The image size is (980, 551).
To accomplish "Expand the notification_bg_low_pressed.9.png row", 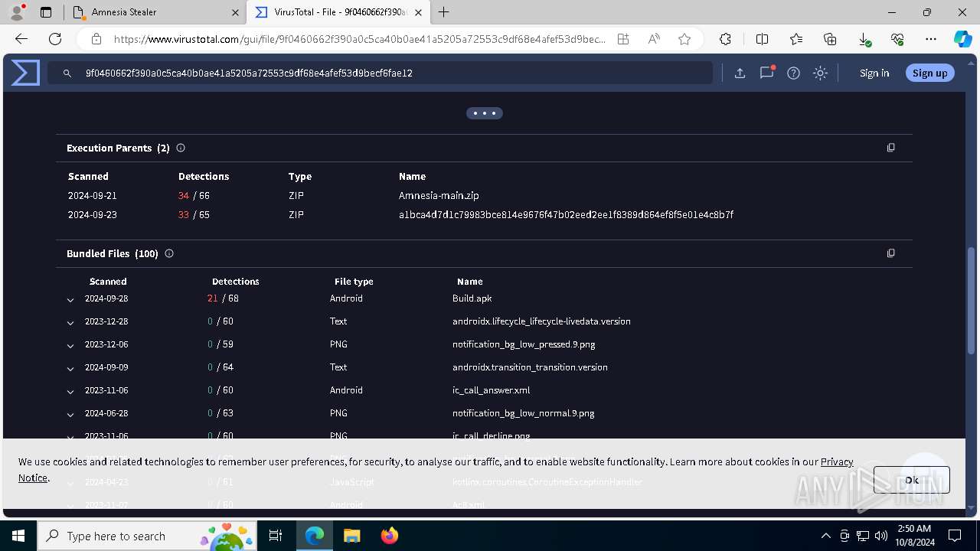I will point(70,346).
